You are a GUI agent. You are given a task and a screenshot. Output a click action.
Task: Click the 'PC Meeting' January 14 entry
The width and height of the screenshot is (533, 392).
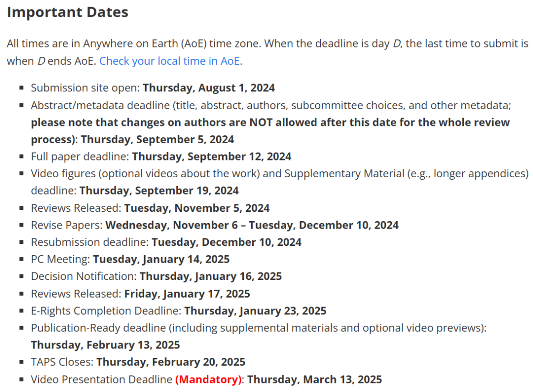[x=130, y=259]
